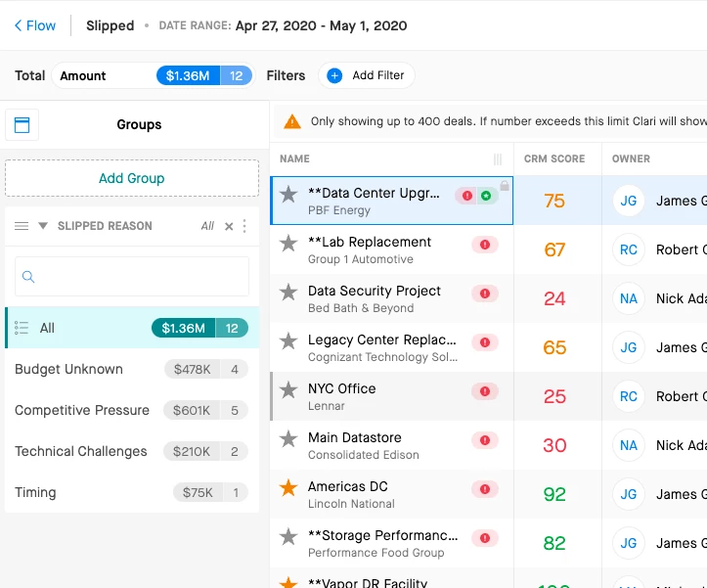Click the Lincoln National account name
Screen dimensions: 707x588
(x=351, y=504)
